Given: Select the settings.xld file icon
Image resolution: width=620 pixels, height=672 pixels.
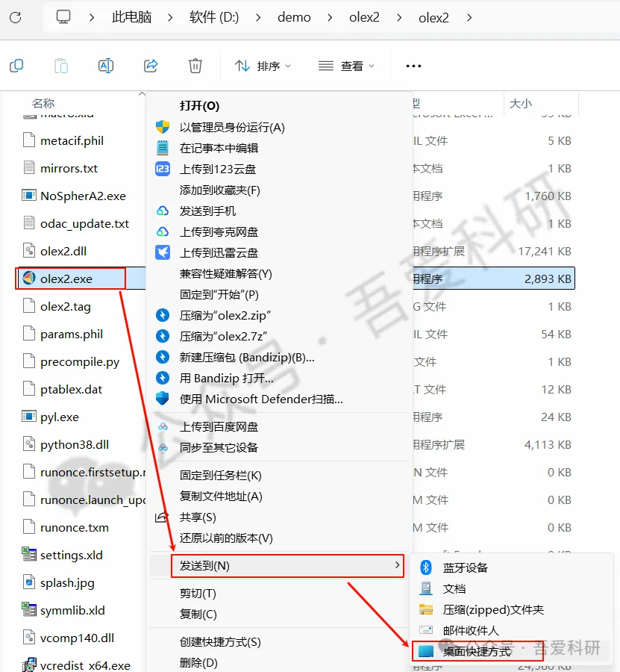Looking at the screenshot, I should coord(28,555).
